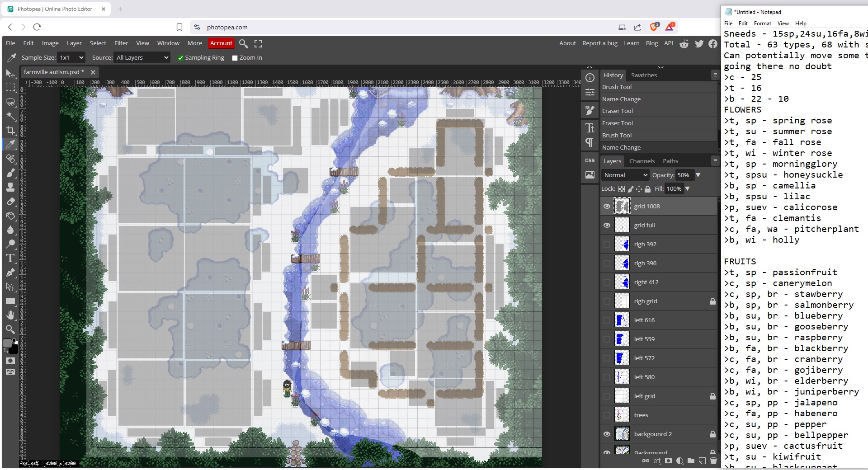
Task: Open the Sample Size dropdown
Action: point(71,57)
